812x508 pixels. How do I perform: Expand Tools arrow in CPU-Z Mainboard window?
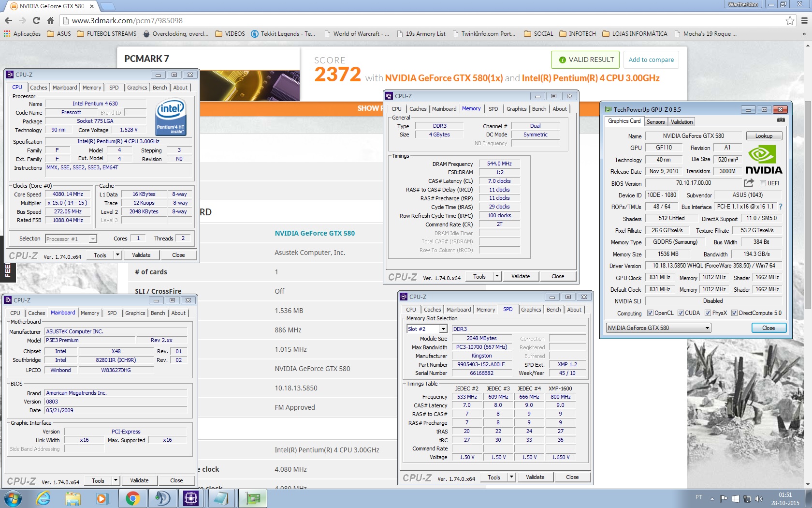pos(116,480)
